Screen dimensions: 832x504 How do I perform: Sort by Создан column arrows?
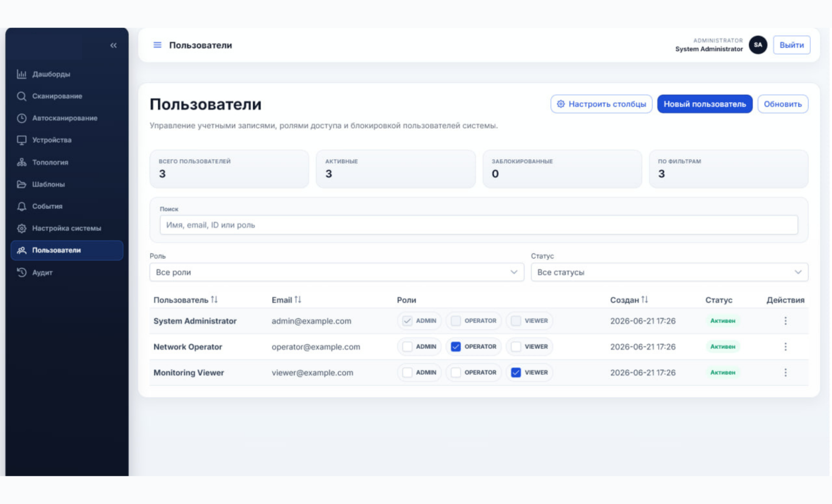point(644,299)
